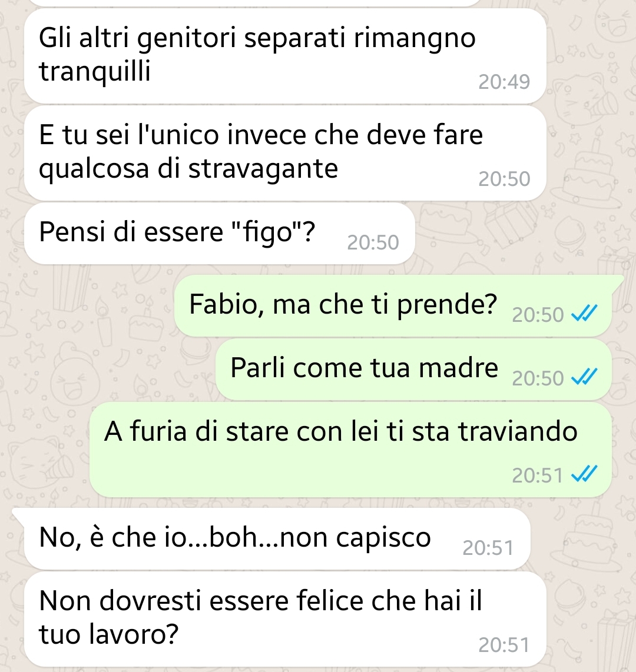
Task: Tap the green bubble 'Fabio, ma che ti prende?'
Action: [x=393, y=305]
